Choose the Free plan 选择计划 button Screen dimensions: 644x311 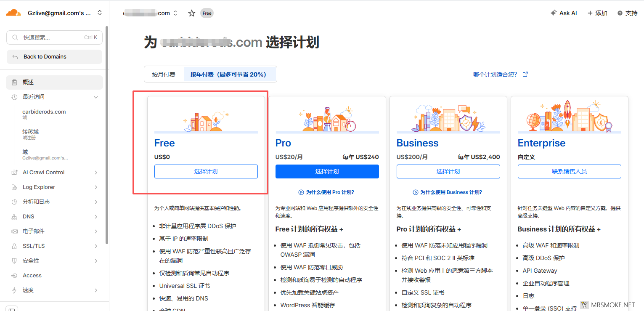click(206, 171)
